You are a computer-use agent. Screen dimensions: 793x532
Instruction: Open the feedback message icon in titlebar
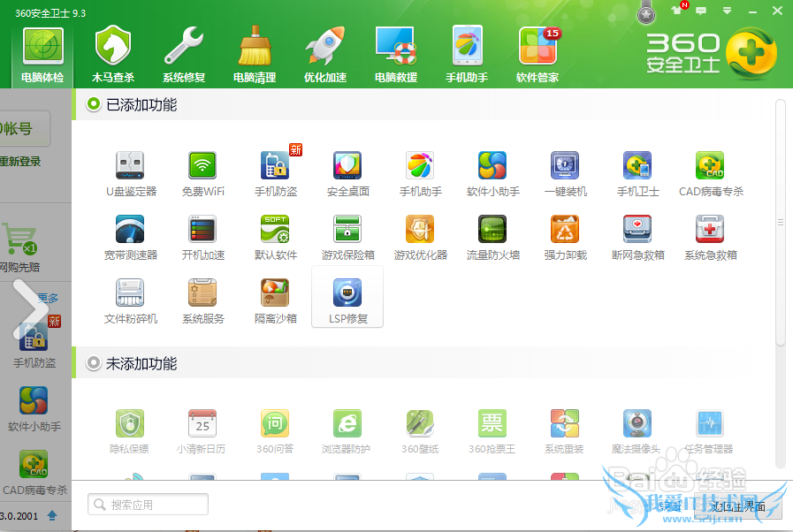click(x=701, y=11)
